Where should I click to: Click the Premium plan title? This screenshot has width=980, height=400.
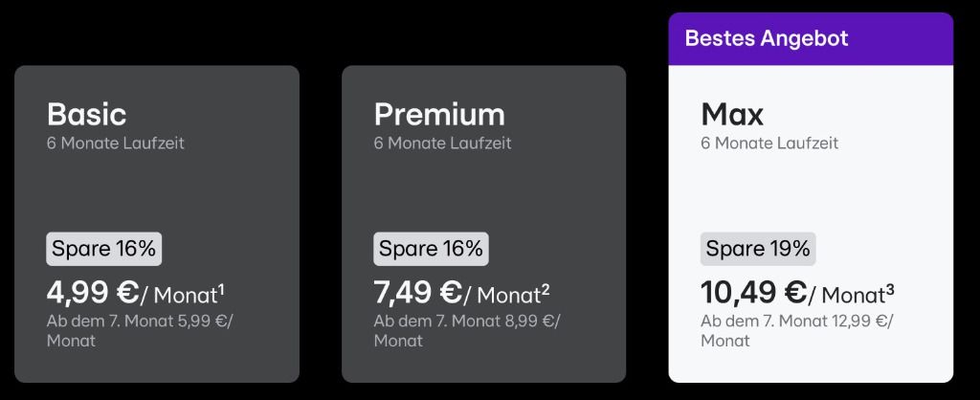(x=439, y=115)
